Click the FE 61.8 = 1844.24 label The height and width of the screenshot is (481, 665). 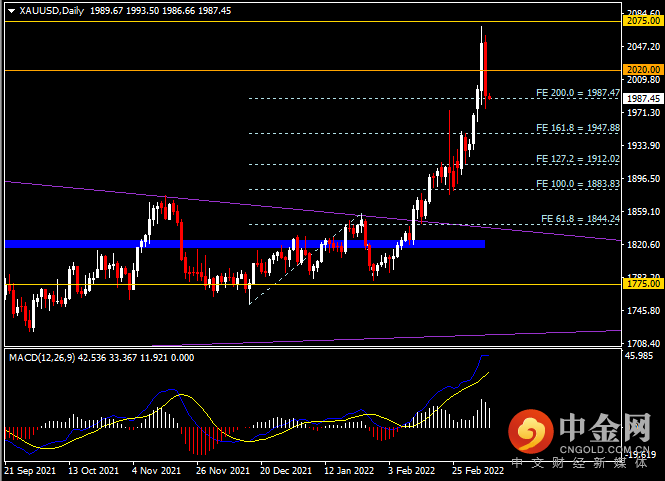580,219
